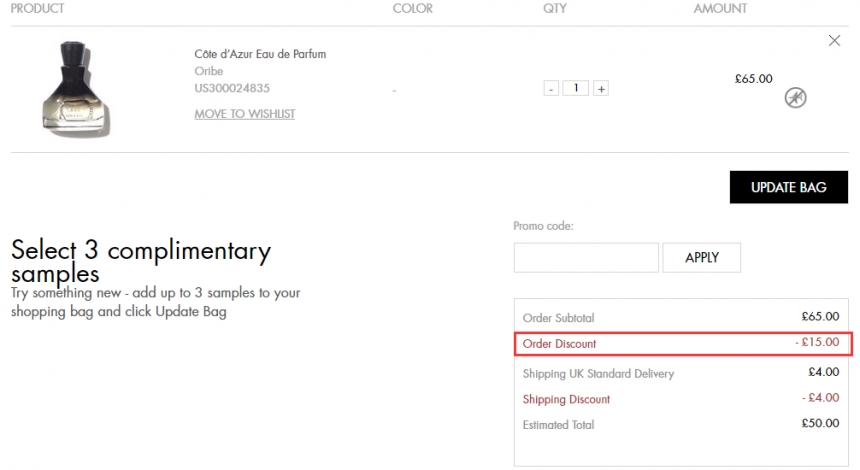Screen dimensions: 860x470
Task: Click the Order Discount row
Action: 682,344
